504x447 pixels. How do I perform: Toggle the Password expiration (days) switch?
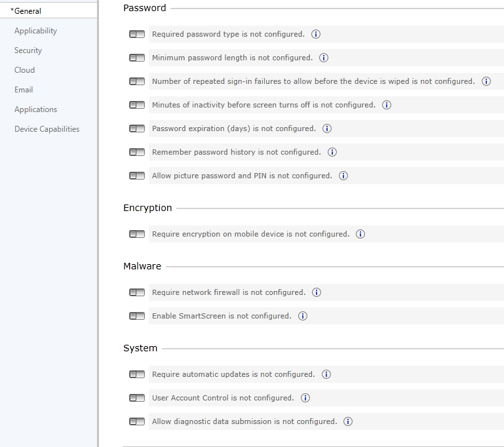137,128
